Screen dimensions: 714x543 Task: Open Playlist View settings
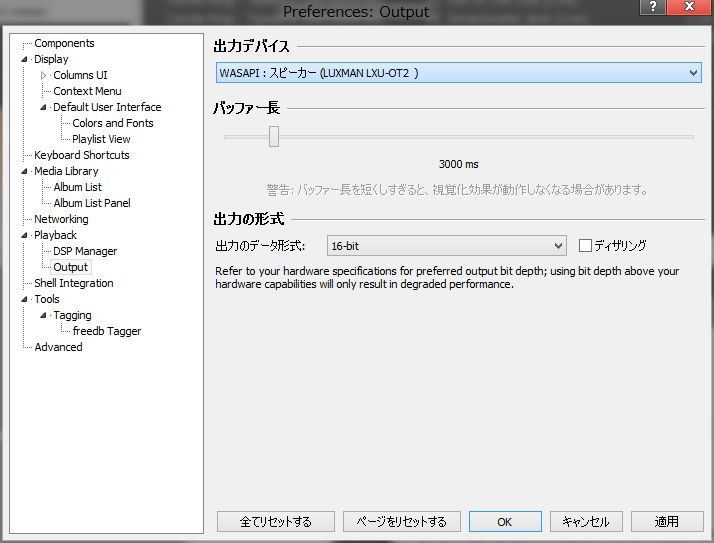tap(101, 139)
